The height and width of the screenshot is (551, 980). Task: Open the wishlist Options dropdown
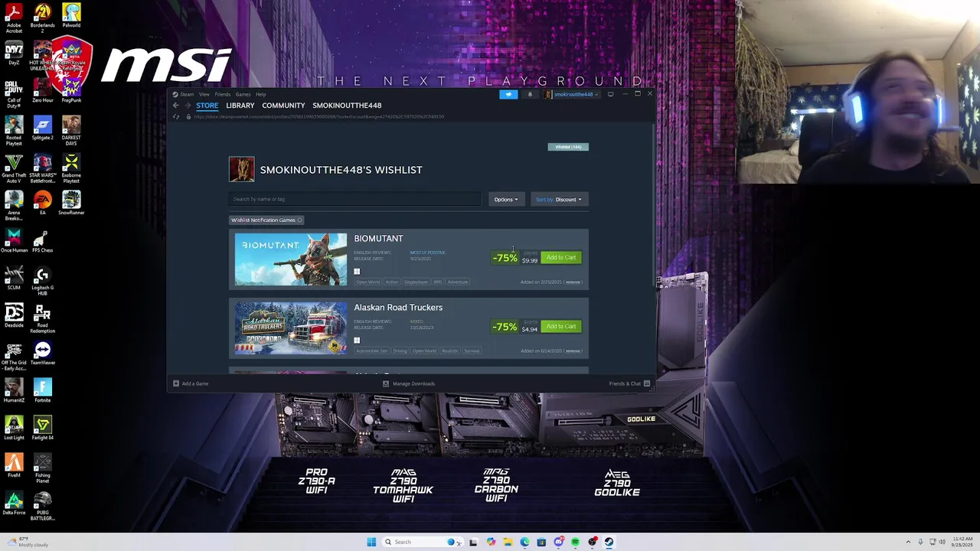pyautogui.click(x=505, y=200)
